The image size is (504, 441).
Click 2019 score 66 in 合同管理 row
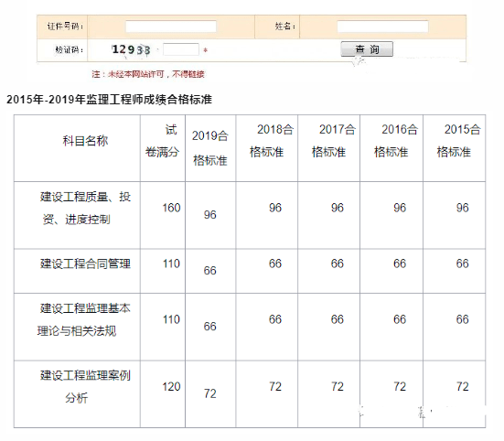(210, 271)
